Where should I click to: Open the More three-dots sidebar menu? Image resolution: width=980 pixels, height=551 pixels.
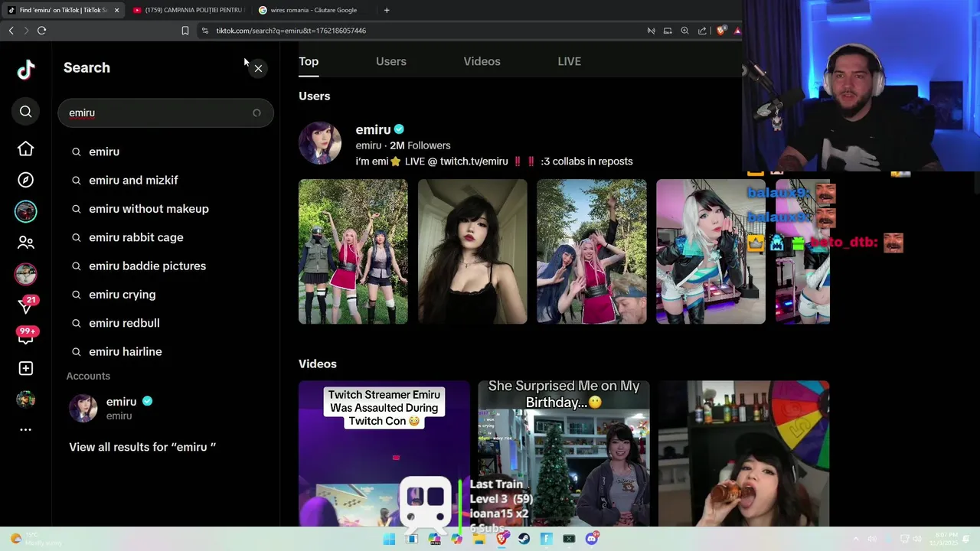pos(25,429)
